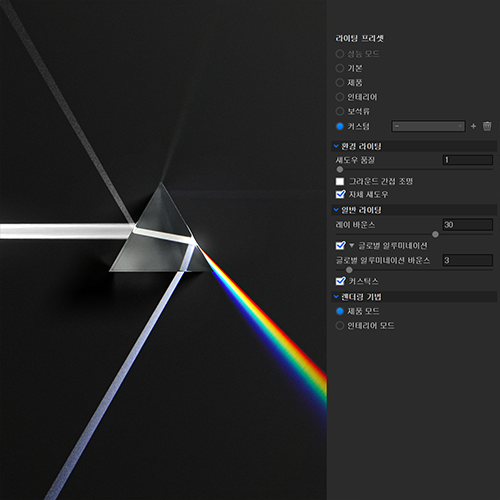Turn off the 커스틱스 checkbox
The image size is (500, 500).
(340, 281)
